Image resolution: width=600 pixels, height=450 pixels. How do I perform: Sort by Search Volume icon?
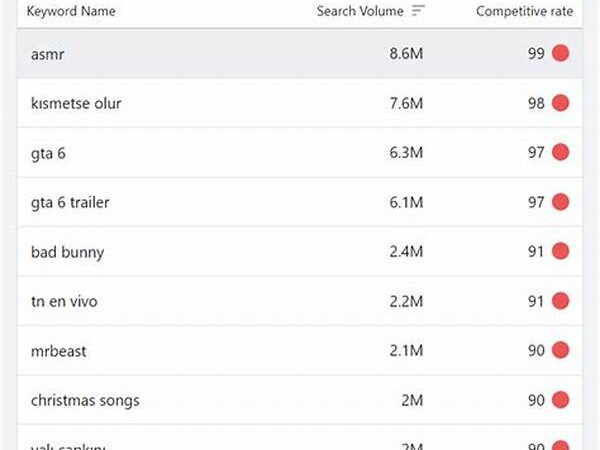[x=418, y=11]
